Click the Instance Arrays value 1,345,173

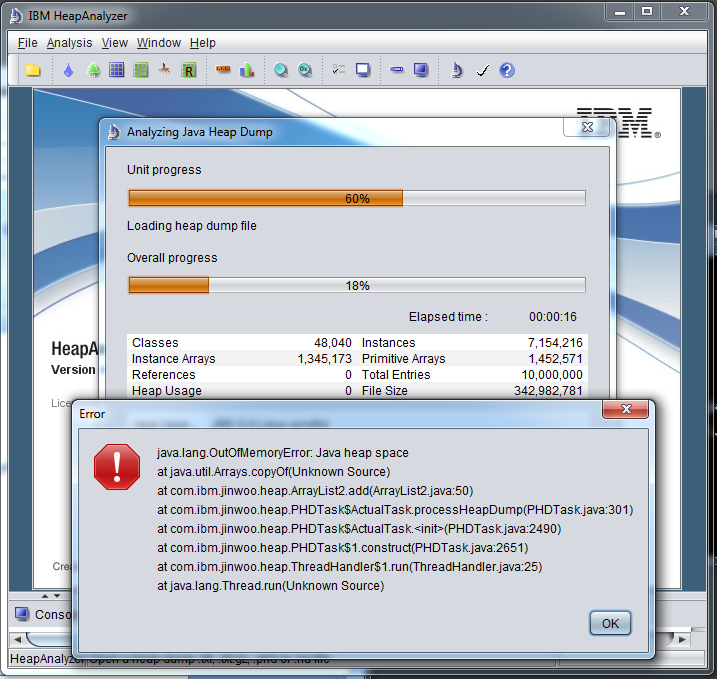pyautogui.click(x=325, y=358)
